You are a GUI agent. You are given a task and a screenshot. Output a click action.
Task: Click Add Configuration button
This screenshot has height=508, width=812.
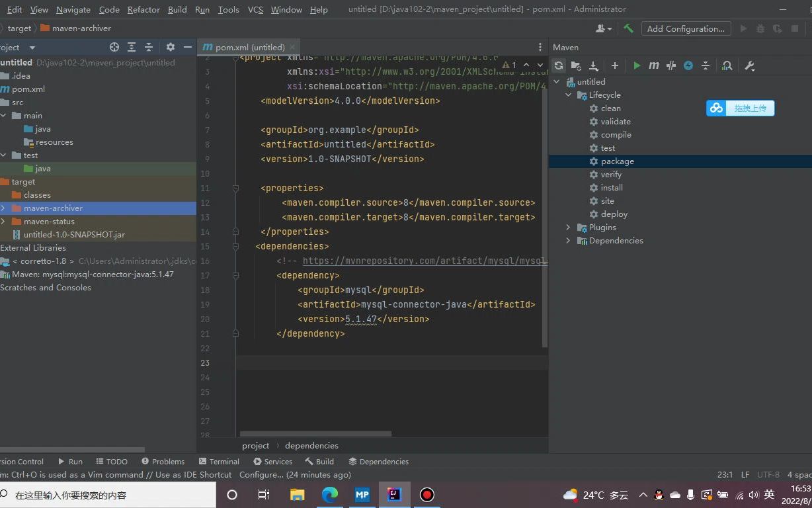pos(685,28)
